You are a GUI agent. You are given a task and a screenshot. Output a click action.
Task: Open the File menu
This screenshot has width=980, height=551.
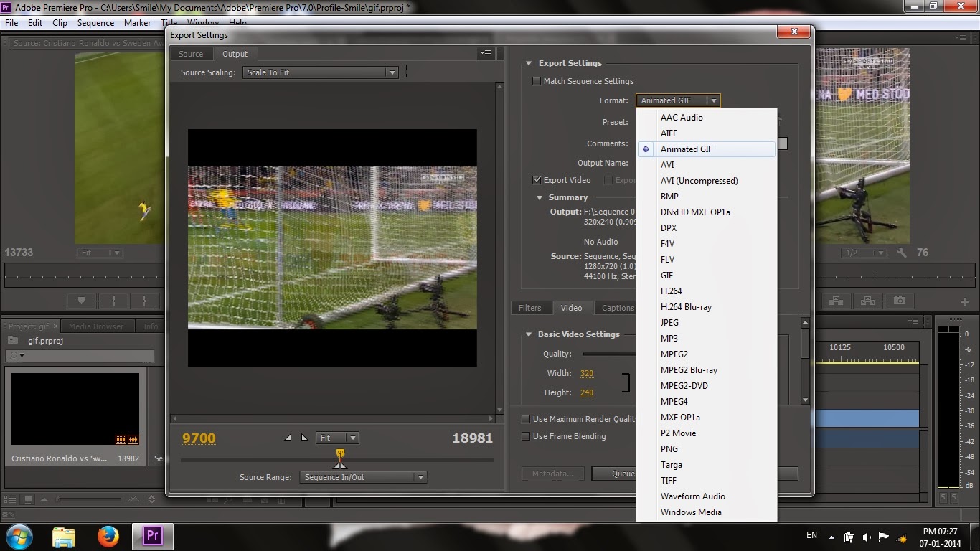tap(11, 22)
